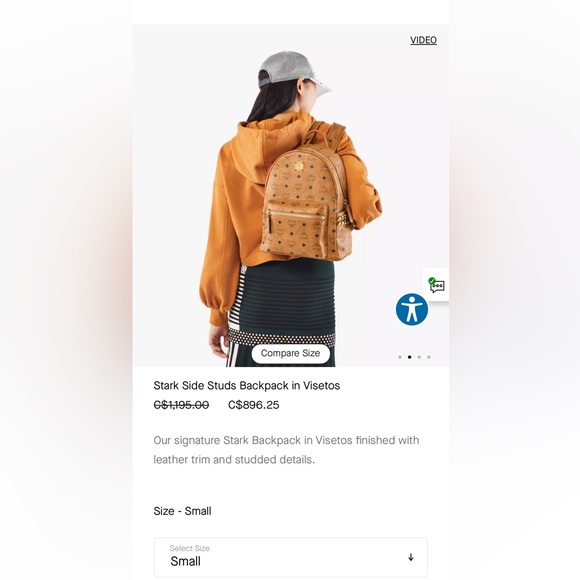Viewport: 580px width, 580px height.
Task: Tap the Compare Size button
Action: [291, 354]
